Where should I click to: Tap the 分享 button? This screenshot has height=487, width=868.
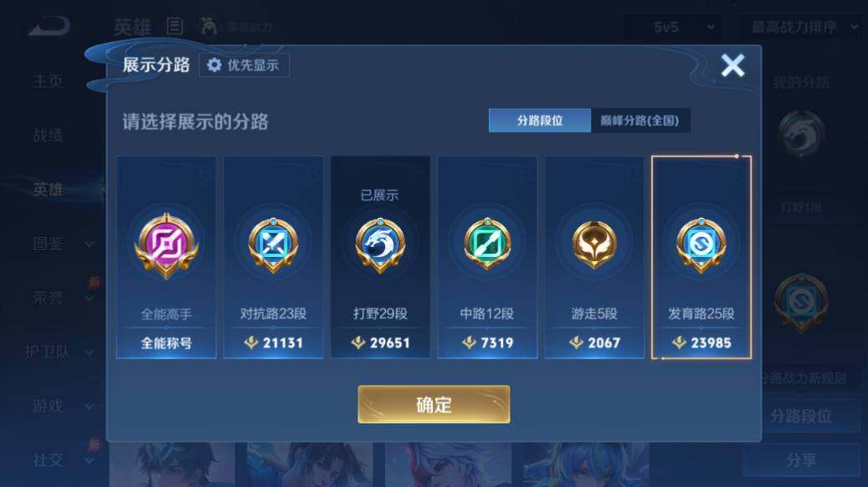[802, 460]
